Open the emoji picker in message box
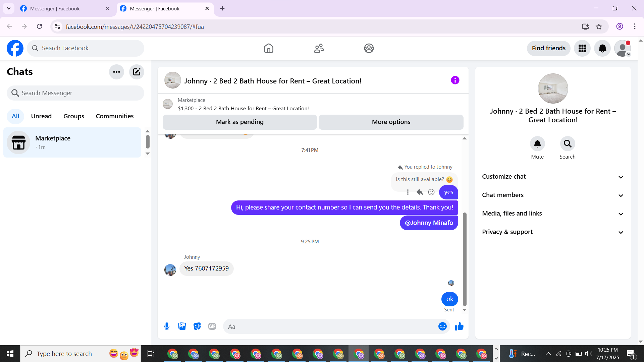 coord(442,326)
